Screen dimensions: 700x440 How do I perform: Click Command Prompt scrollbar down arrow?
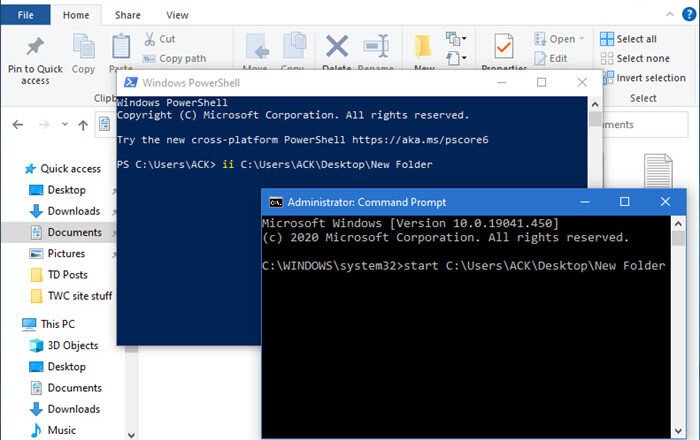pos(678,431)
